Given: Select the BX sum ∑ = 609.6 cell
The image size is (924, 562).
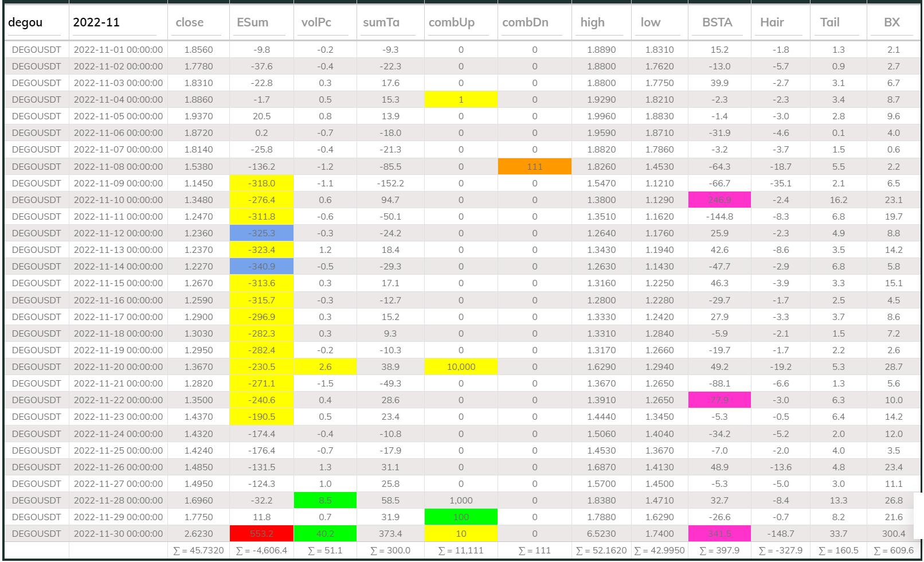Looking at the screenshot, I should [893, 550].
